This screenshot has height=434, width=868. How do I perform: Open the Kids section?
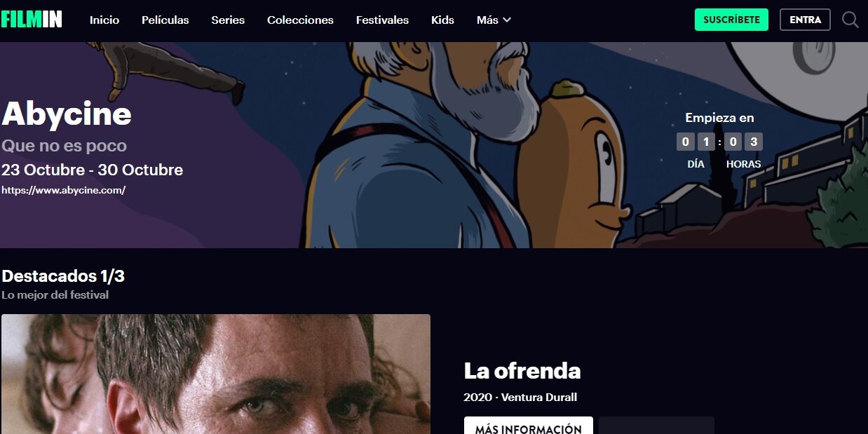point(442,20)
